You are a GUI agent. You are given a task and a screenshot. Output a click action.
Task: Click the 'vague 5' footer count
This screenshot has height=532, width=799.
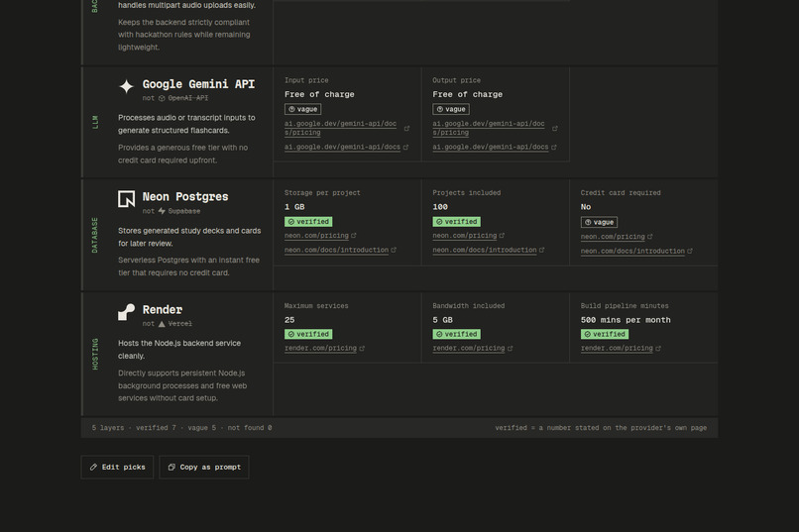202,428
